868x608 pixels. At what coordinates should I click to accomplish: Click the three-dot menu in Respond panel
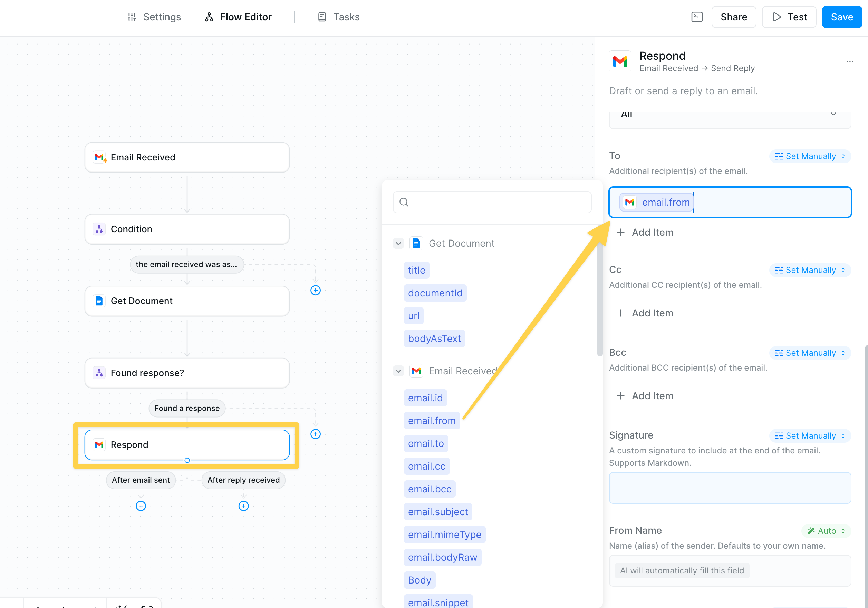(x=849, y=61)
